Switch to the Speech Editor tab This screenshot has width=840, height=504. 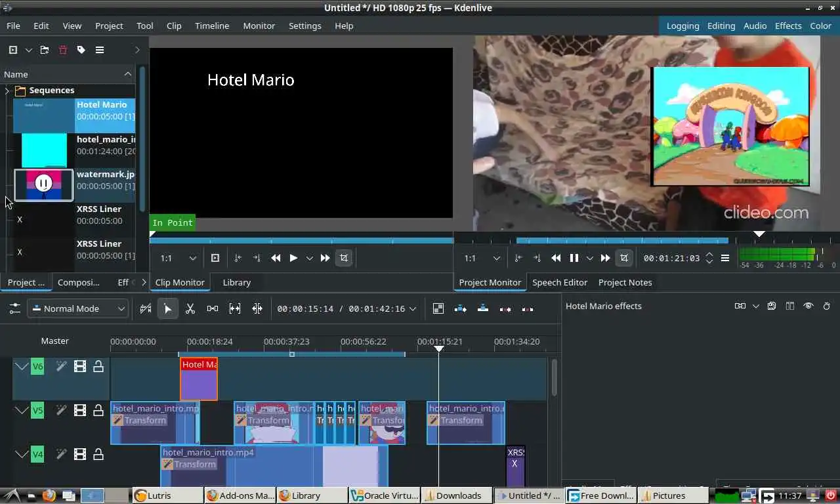(560, 282)
